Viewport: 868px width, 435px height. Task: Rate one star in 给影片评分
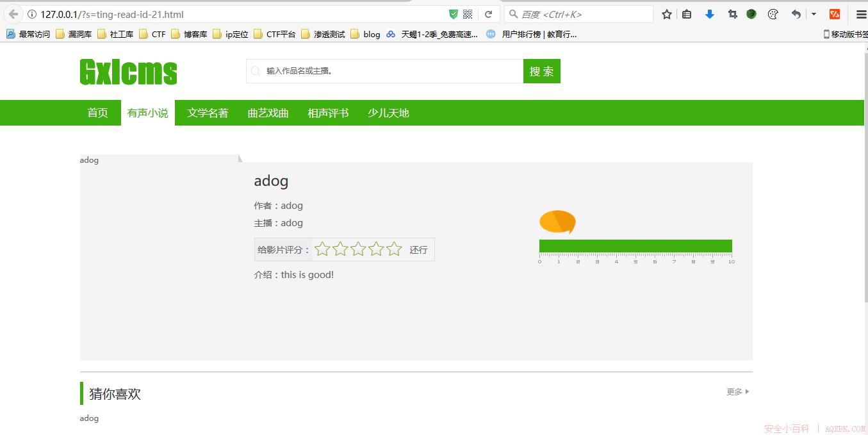tap(322, 249)
